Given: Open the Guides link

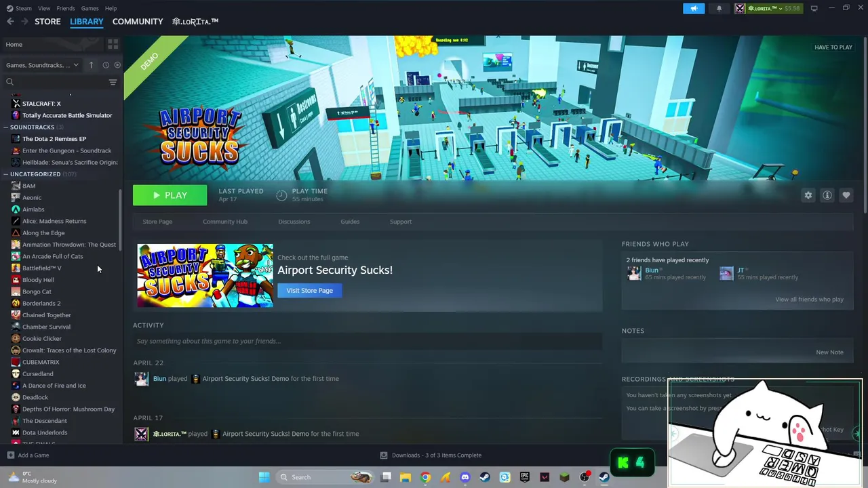Looking at the screenshot, I should (x=350, y=222).
